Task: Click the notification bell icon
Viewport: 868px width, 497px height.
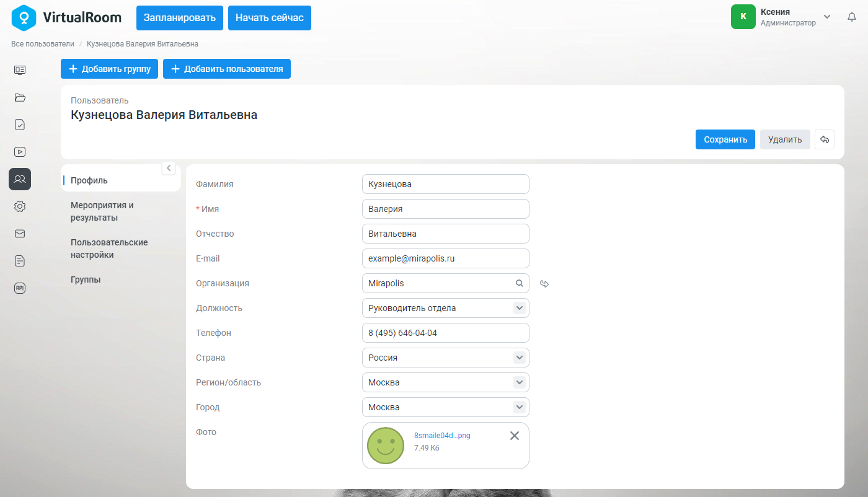Action: pyautogui.click(x=852, y=17)
